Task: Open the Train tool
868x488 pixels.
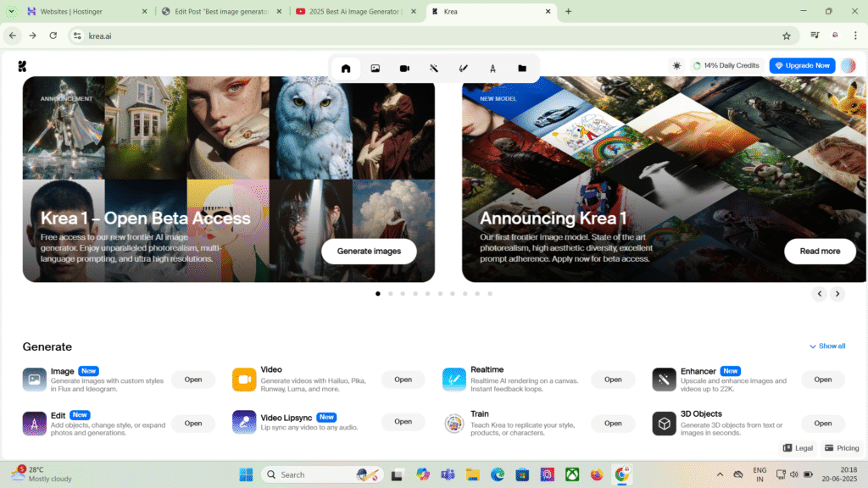Action: [613, 424]
